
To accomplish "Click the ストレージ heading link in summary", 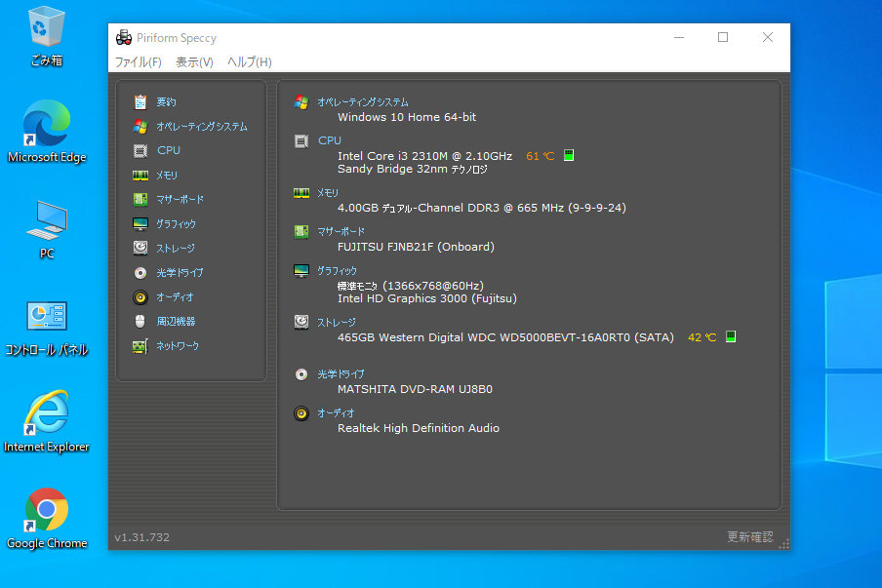I will coord(337,322).
